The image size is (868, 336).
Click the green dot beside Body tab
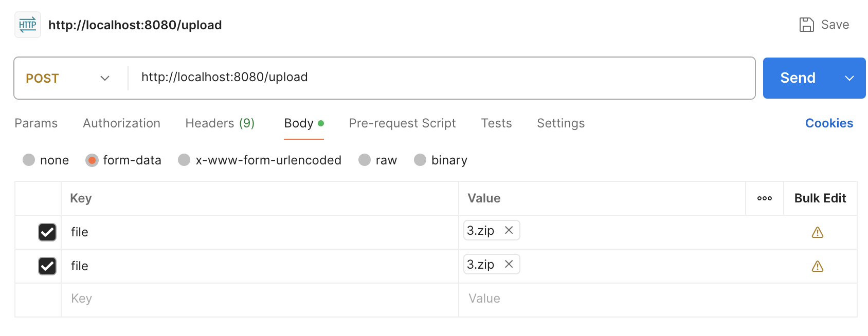coord(321,123)
